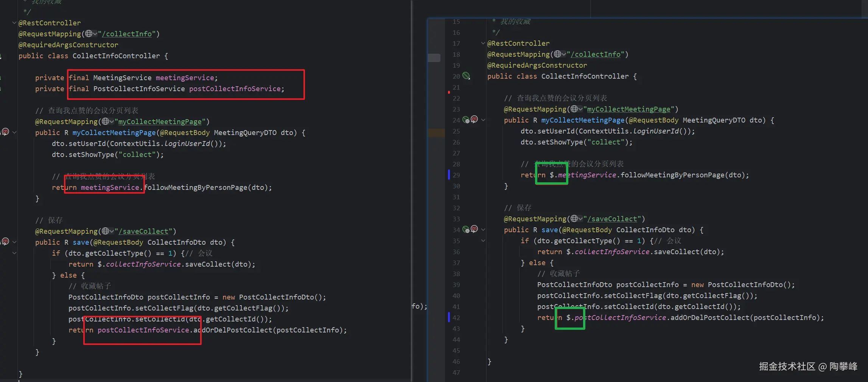Click gray scroll thumb left of line 18
868x382 pixels.
pos(434,58)
